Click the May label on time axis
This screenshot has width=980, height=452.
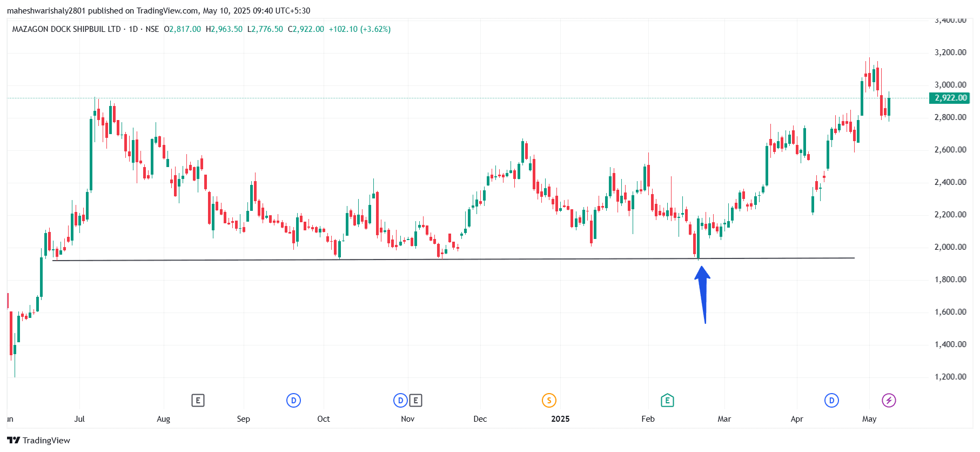tap(869, 419)
